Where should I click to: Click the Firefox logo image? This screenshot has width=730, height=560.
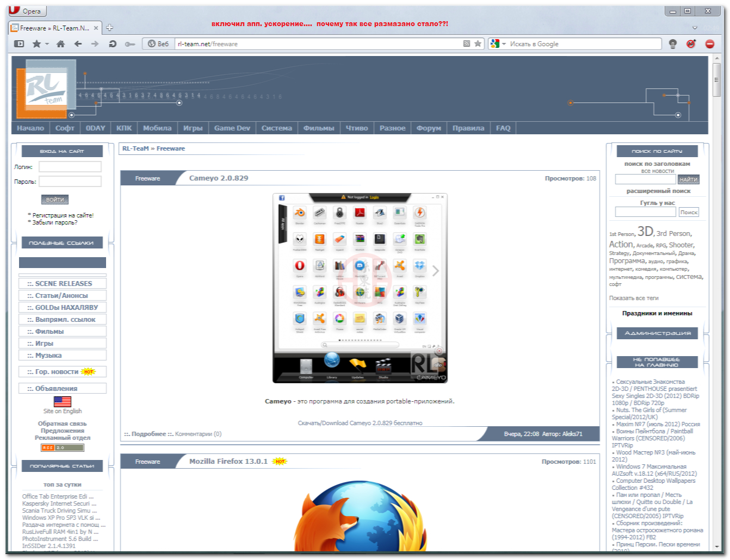pyautogui.click(x=360, y=515)
